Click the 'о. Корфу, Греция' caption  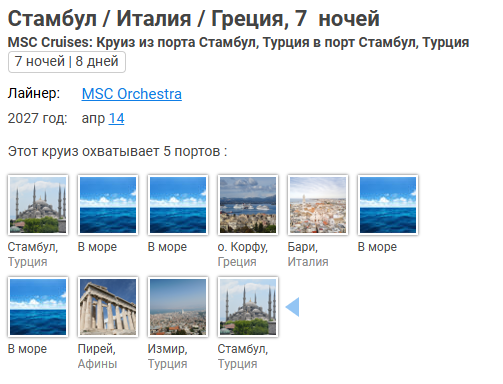243,254
